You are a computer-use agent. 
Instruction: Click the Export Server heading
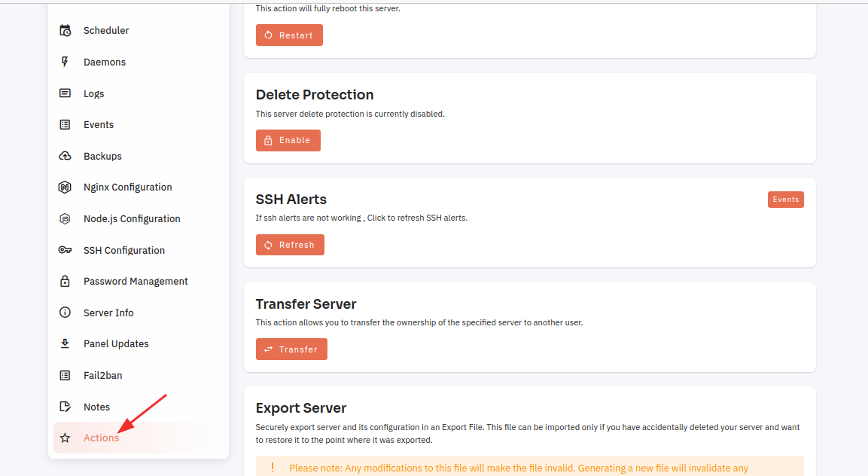click(x=300, y=408)
